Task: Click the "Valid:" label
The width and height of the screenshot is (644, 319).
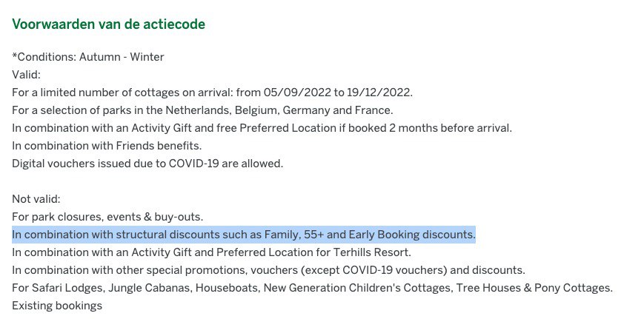Action: pyautogui.click(x=26, y=74)
